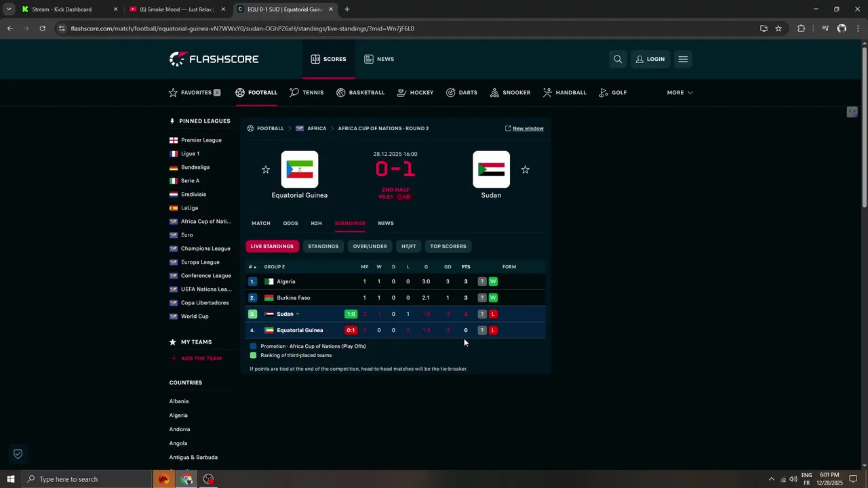
Task: Star Equatorial Guinea as favorite team
Action: 266,169
